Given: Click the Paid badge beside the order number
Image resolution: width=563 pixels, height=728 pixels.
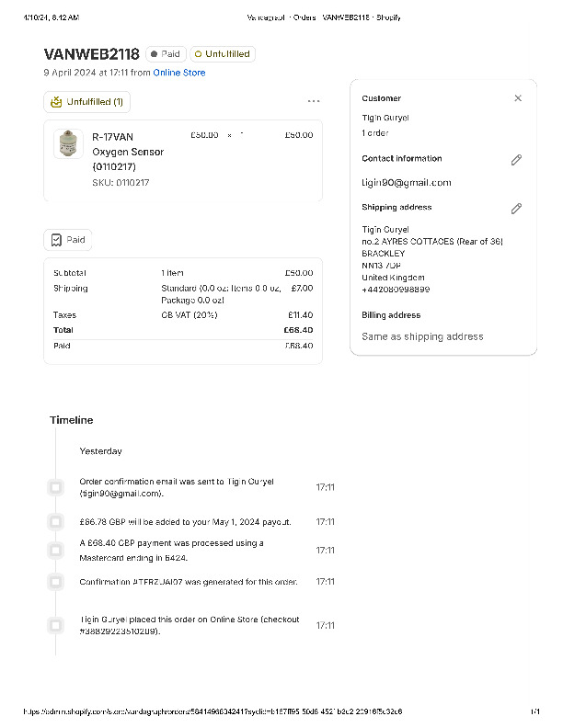Looking at the screenshot, I should point(165,54).
